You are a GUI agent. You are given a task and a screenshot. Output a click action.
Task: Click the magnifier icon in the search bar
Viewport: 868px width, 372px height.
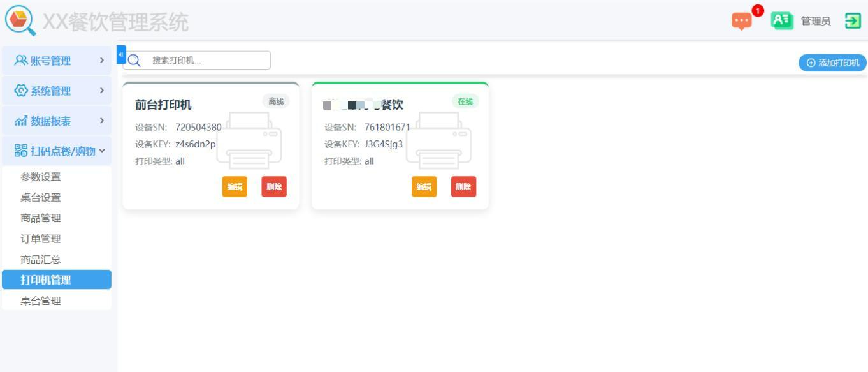[134, 60]
